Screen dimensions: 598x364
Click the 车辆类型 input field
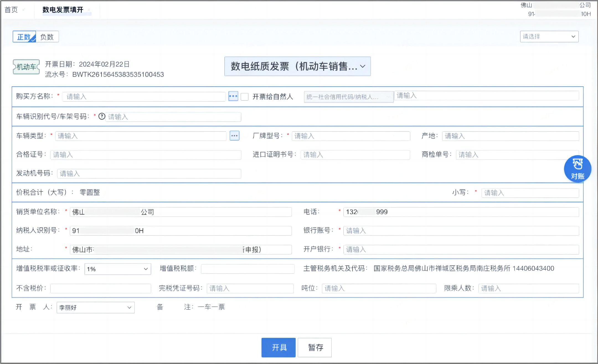coord(141,136)
